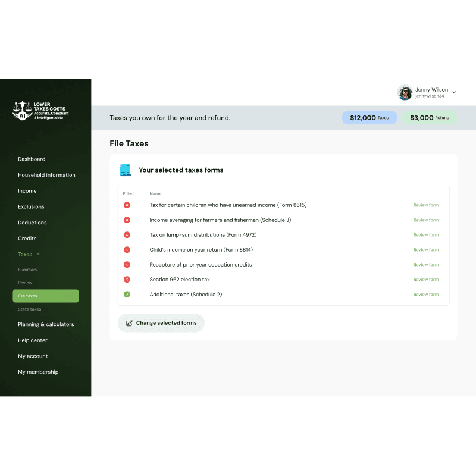476x476 pixels.
Task: Click red icon beside Section 962 election tax
Action: click(x=127, y=280)
